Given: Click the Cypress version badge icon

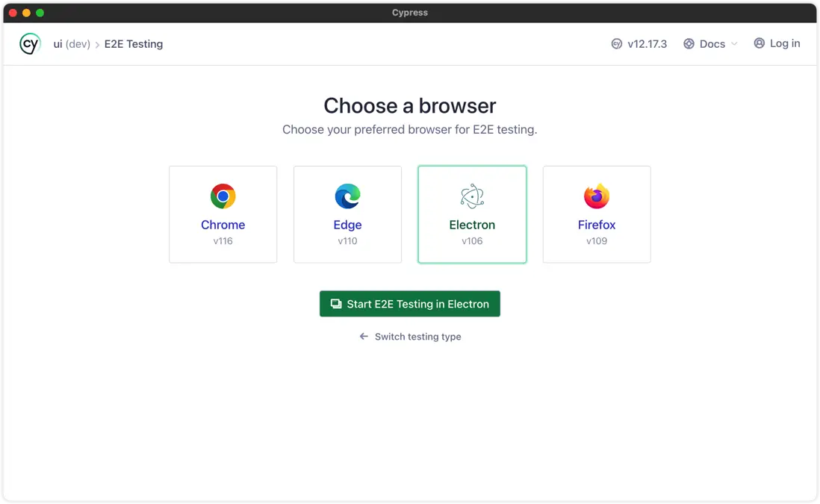Looking at the screenshot, I should (617, 44).
